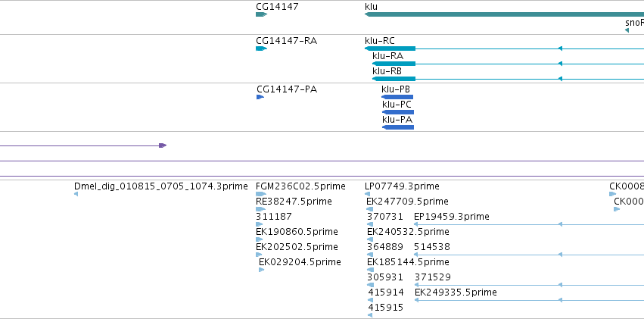This screenshot has height=319, width=644.
Task: Click the FGM236C02.5prime EST label
Action: click(x=300, y=186)
